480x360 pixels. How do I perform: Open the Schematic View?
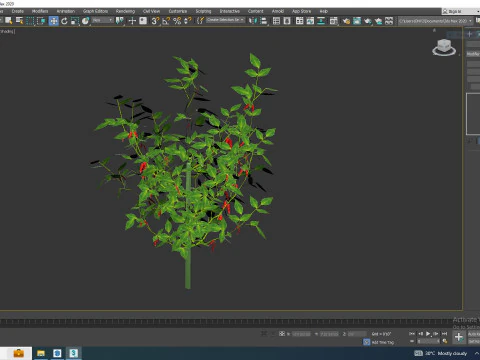coord(321,21)
